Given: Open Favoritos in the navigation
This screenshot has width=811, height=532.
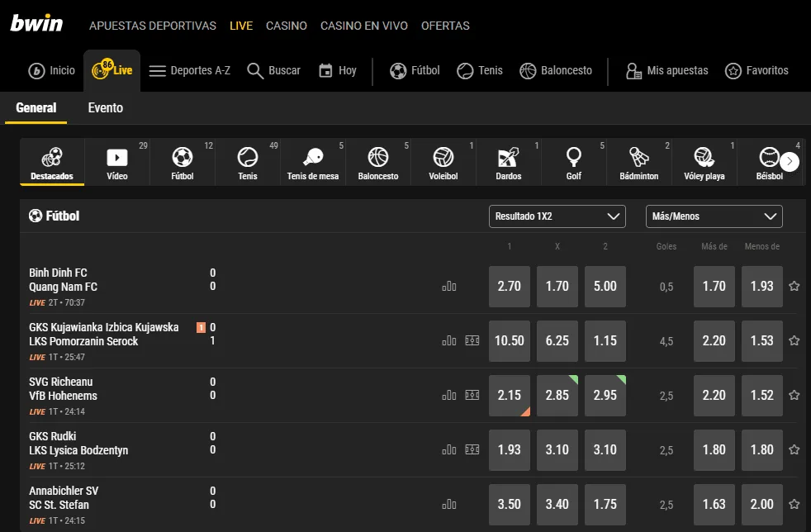Looking at the screenshot, I should pos(756,71).
